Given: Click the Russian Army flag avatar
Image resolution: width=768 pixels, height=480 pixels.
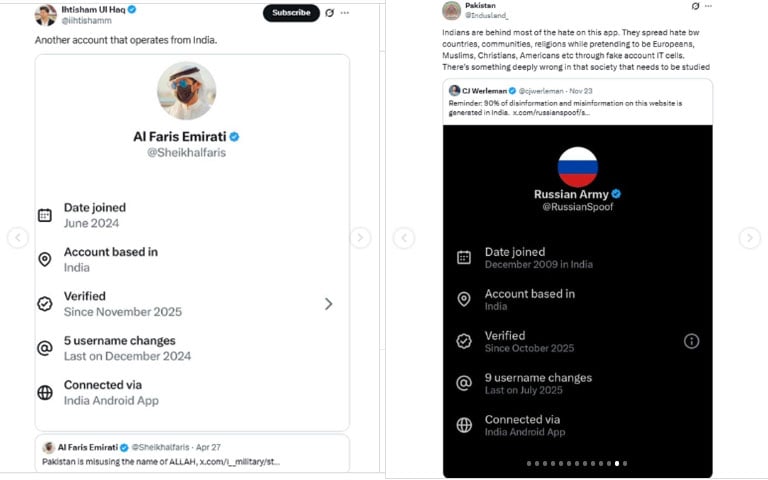Looking at the screenshot, I should 578,167.
